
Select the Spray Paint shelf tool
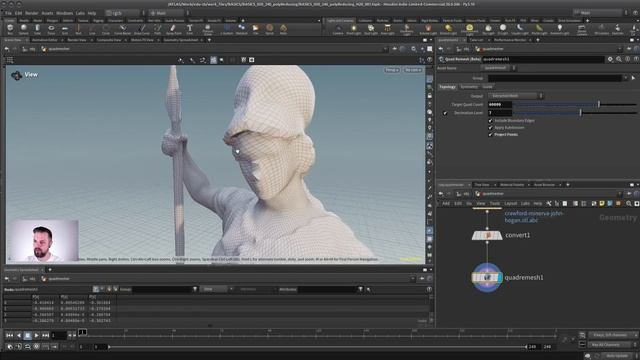pyautogui.click(x=173, y=29)
